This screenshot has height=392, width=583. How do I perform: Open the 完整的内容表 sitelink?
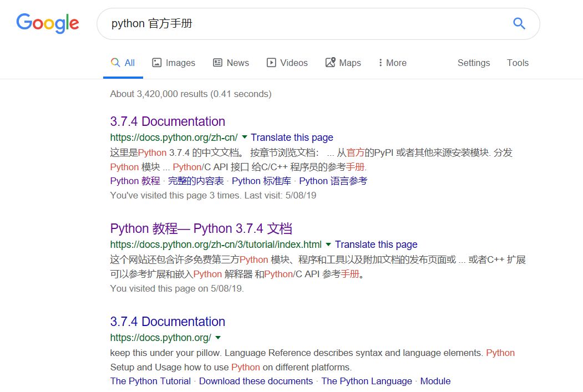coord(196,181)
